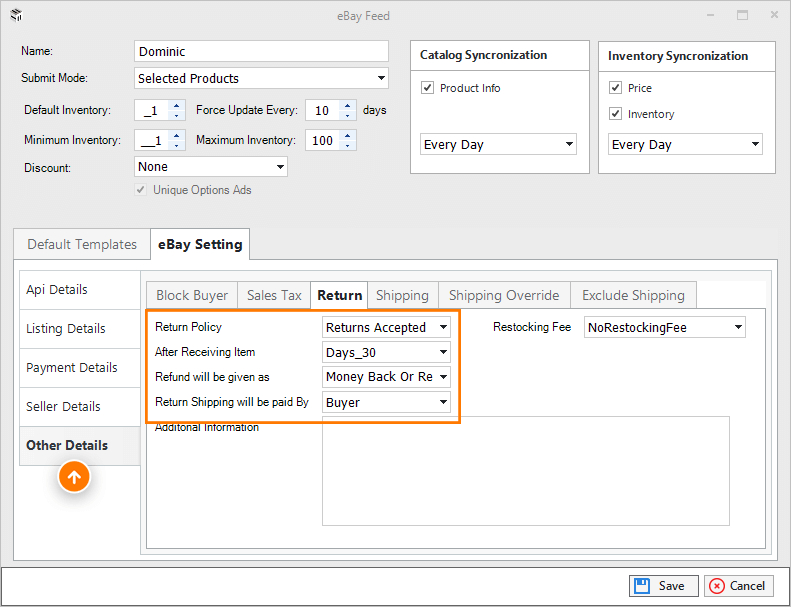Click the Cancel button

point(739,586)
